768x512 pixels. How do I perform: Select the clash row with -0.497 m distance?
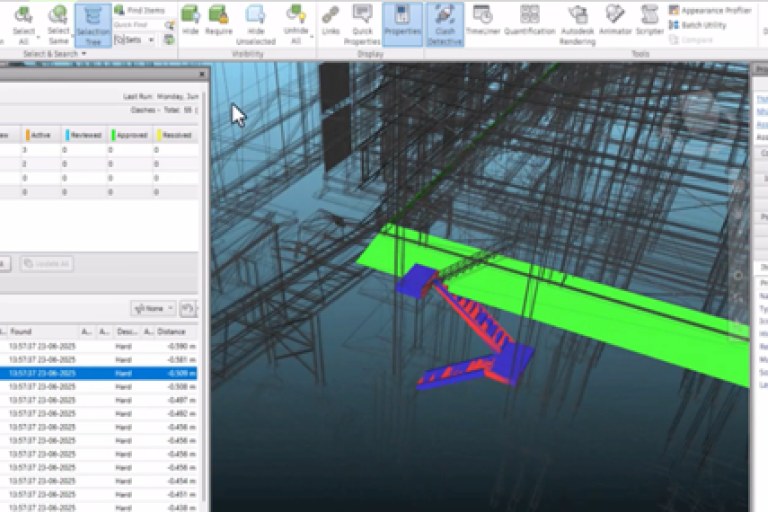[x=100, y=398]
